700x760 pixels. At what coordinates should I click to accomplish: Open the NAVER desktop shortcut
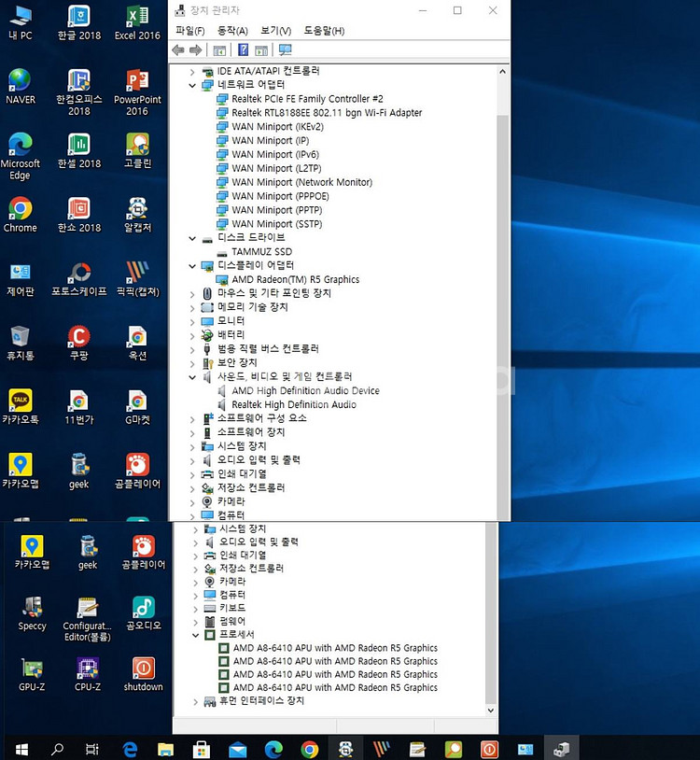[21, 87]
